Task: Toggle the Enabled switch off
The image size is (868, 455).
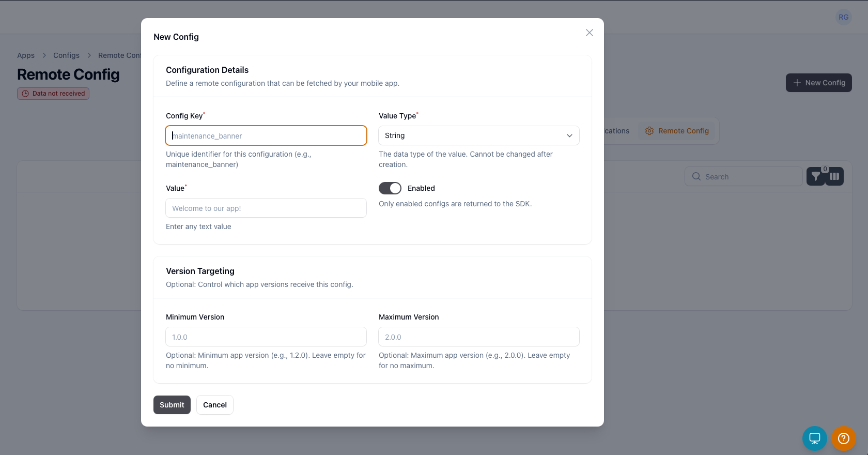Action: pyautogui.click(x=390, y=188)
